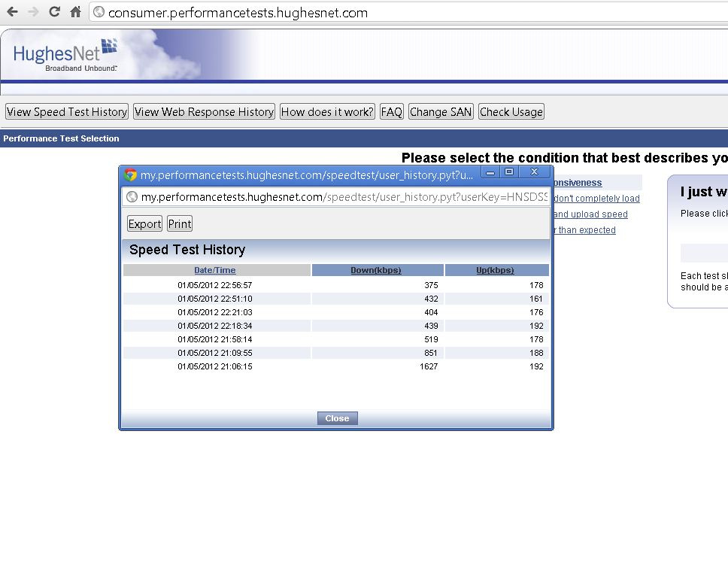Select the 01/05/2012 21:09:55 entry

click(215, 353)
